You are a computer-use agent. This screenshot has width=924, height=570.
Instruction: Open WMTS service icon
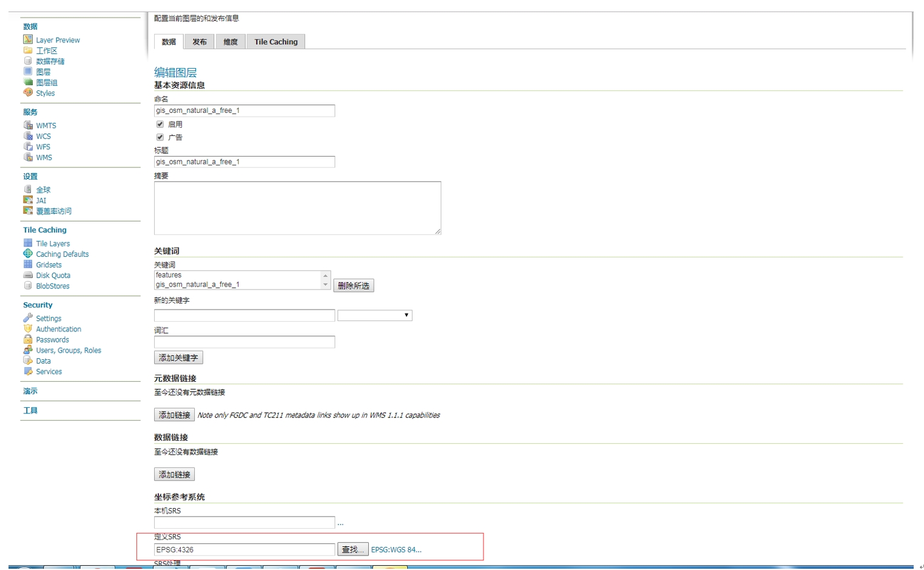tap(28, 125)
